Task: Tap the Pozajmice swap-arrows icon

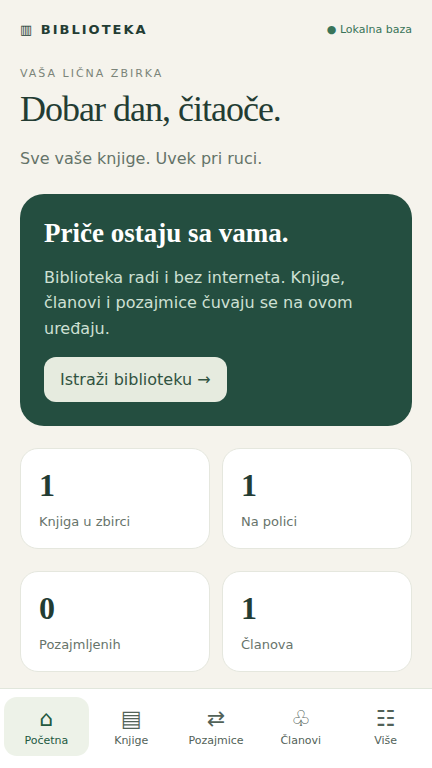Action: 216,719
